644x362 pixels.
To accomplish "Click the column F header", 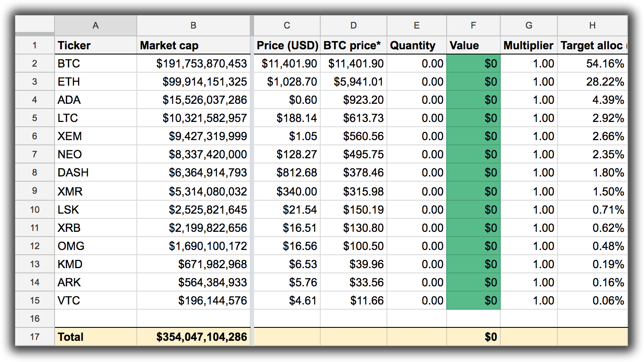I will pyautogui.click(x=473, y=26).
